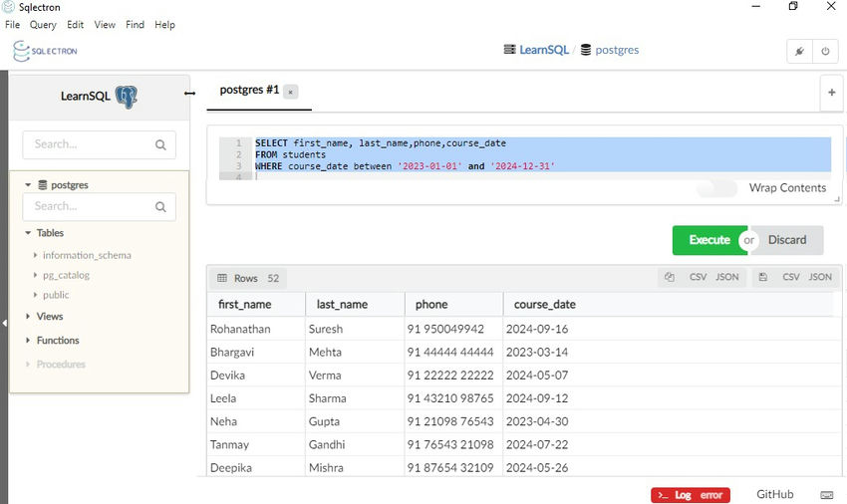
Task: Click the LearnSQL breadcrumb link
Action: point(544,50)
